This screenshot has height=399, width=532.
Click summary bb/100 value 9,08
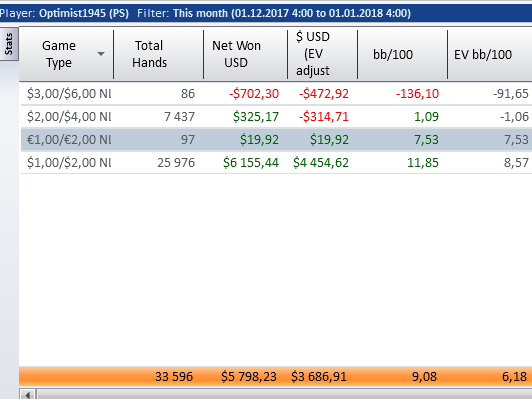tap(424, 377)
